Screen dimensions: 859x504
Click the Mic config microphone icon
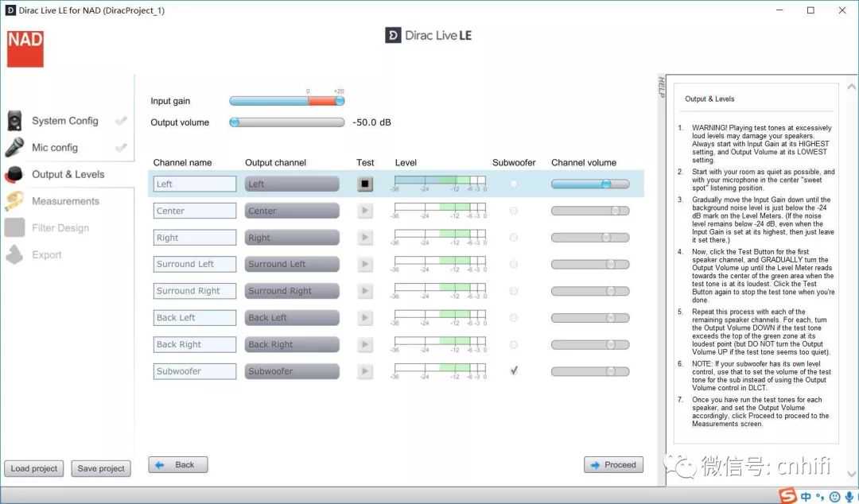tap(15, 147)
